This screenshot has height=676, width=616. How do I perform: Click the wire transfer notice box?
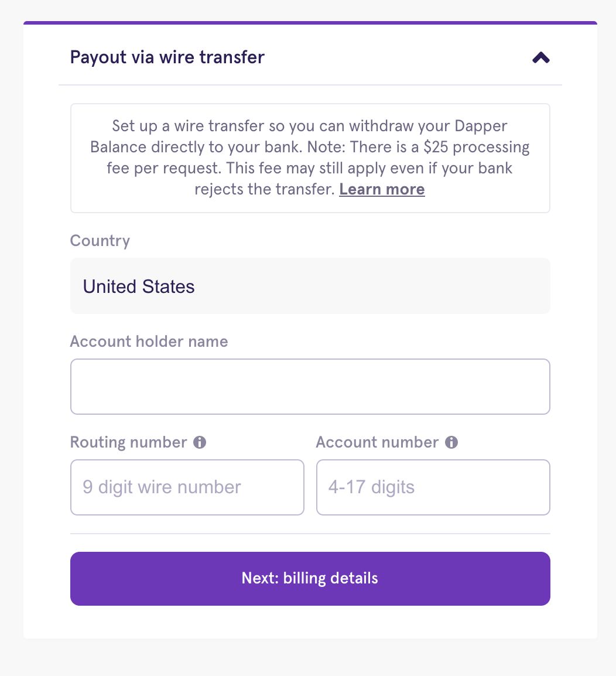pos(310,158)
